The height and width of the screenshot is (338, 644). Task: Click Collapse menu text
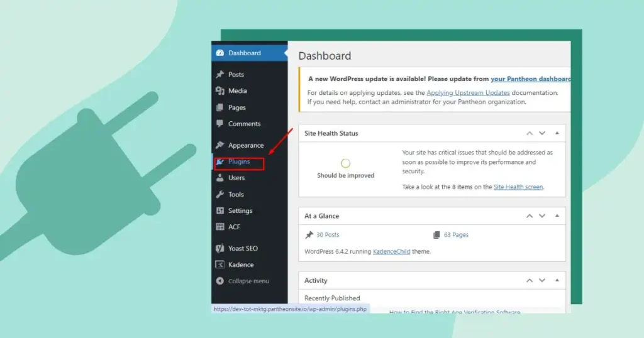[x=248, y=281]
